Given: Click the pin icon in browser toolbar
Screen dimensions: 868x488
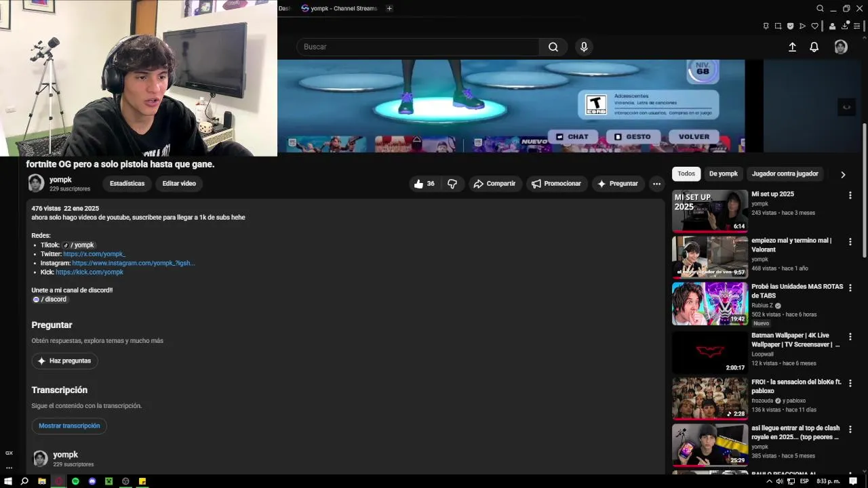Looking at the screenshot, I should (766, 26).
